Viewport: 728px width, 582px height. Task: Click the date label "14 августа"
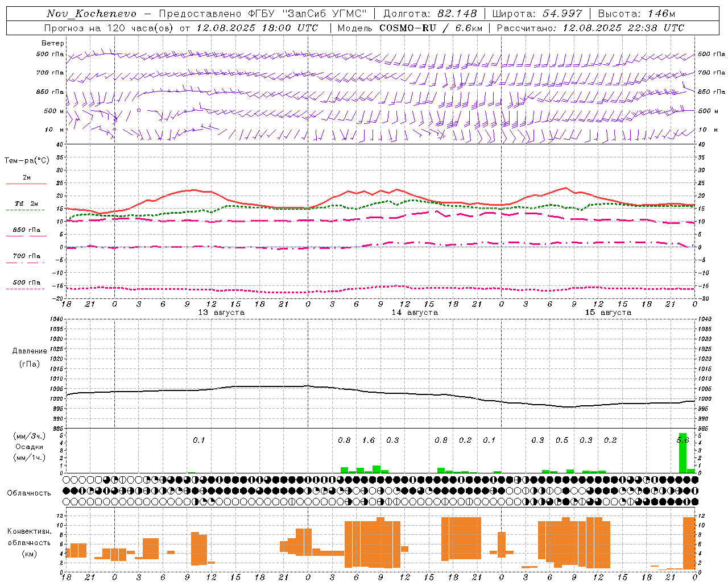415,313
